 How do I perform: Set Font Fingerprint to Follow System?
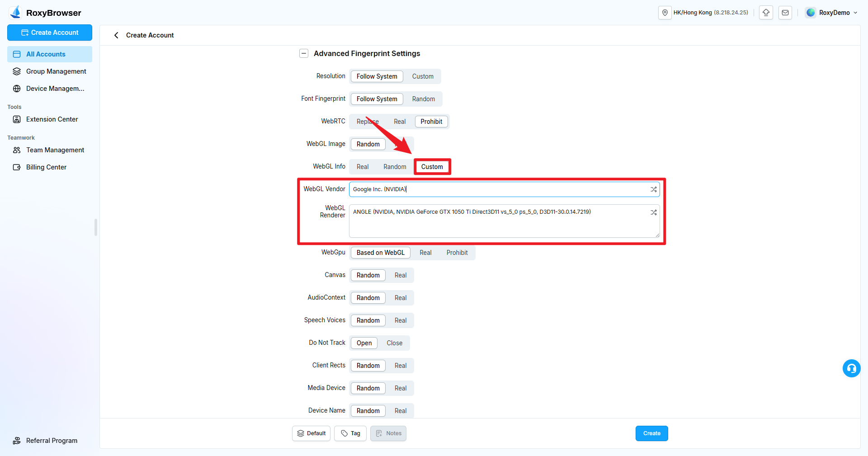(377, 99)
